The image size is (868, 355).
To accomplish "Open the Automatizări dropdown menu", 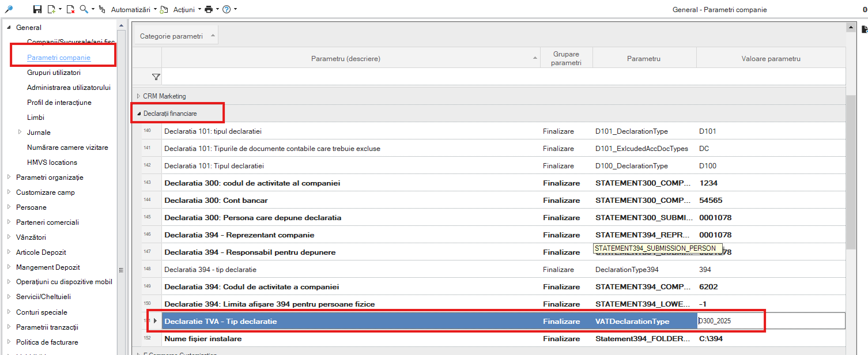I will pos(134,9).
